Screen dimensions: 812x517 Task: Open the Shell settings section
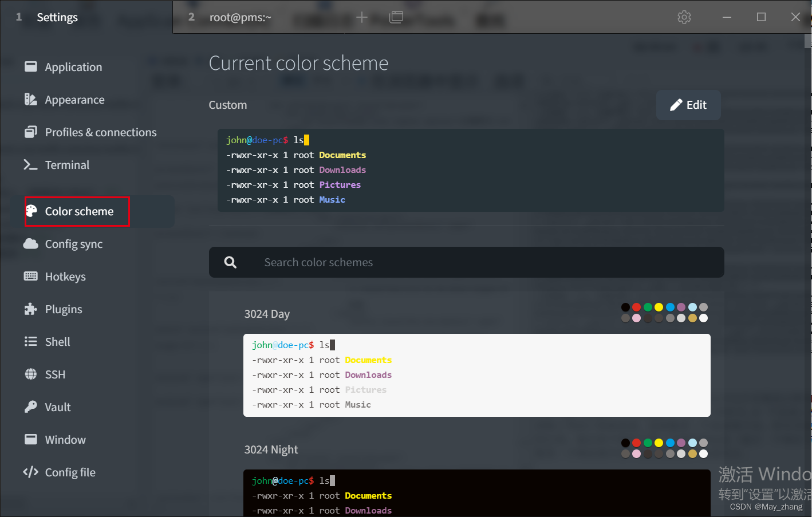[x=57, y=342]
